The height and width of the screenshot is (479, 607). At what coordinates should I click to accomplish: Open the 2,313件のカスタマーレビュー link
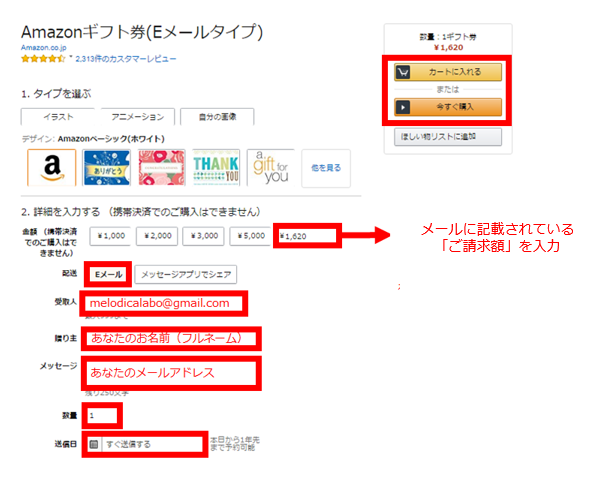125,58
